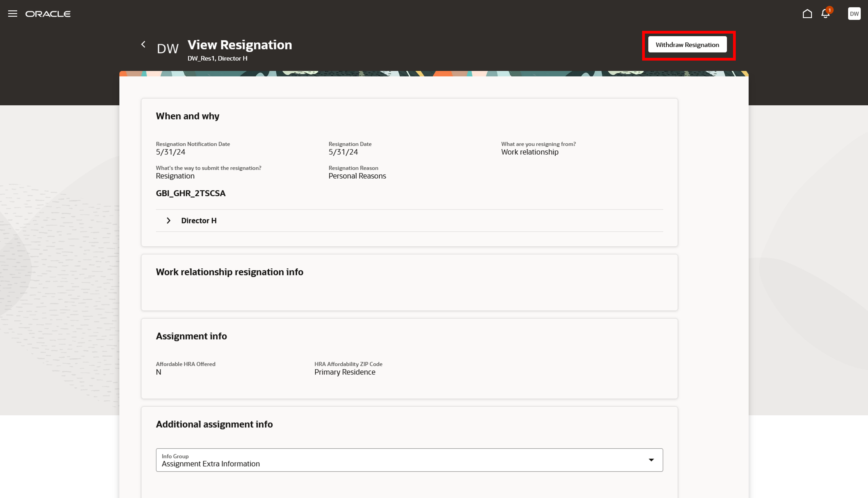Click the GBI_GHR_2TSCSA text
This screenshot has height=498, width=868.
(191, 193)
